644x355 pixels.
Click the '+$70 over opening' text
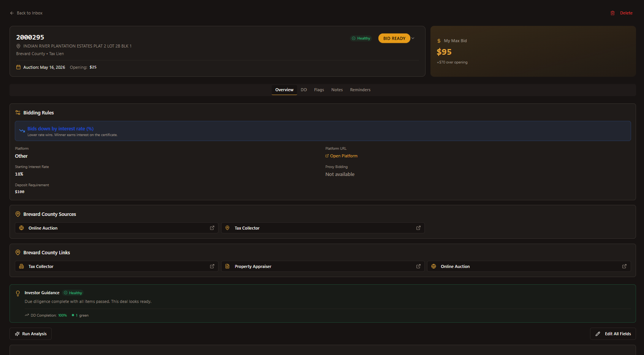[x=452, y=62]
